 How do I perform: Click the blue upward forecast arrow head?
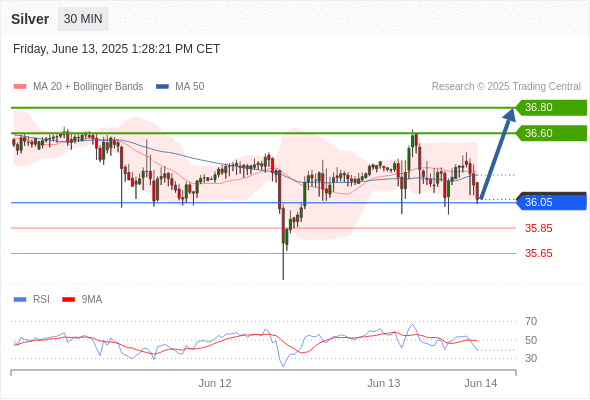510,114
